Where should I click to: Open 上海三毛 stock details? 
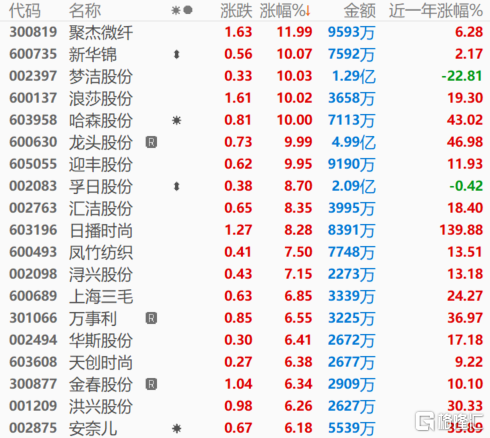tap(245, 296)
